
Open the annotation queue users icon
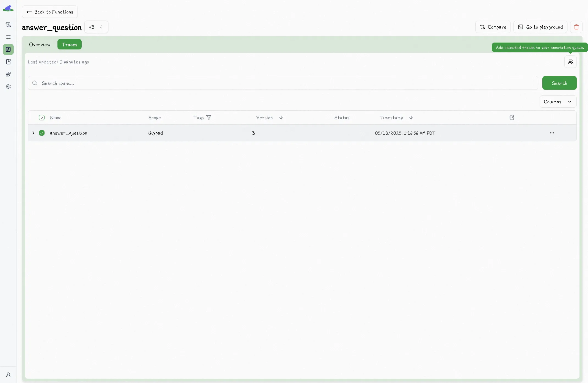570,61
